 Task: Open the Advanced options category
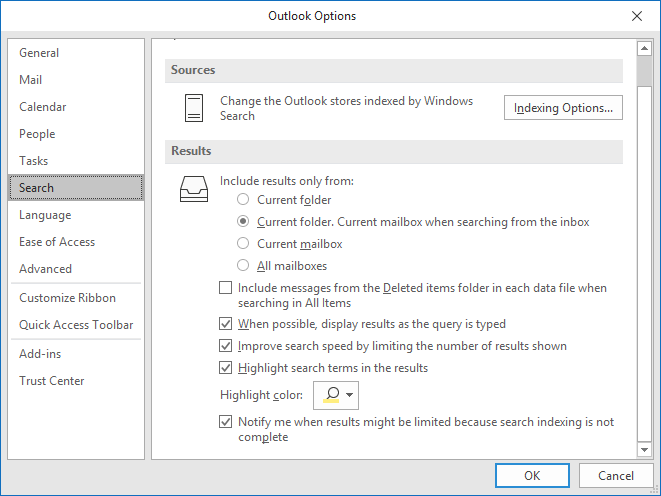pyautogui.click(x=76, y=268)
